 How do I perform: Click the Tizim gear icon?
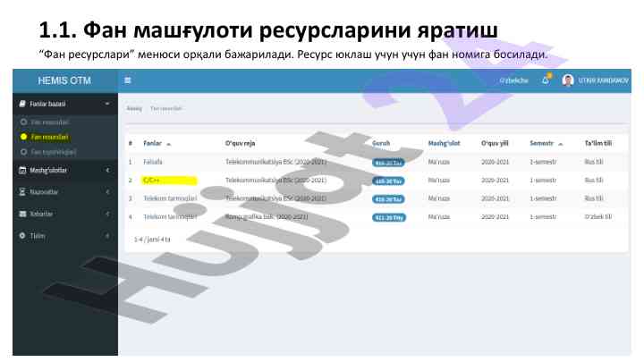(22, 236)
